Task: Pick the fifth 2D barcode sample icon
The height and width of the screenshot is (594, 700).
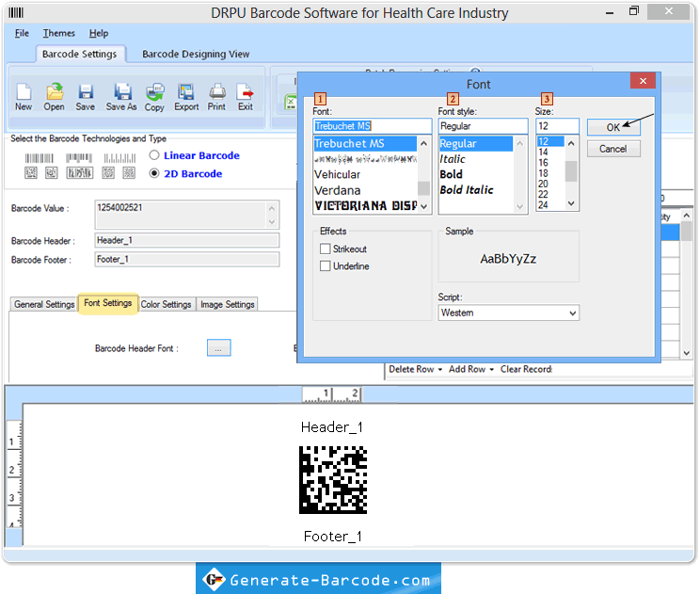Action: [129, 173]
